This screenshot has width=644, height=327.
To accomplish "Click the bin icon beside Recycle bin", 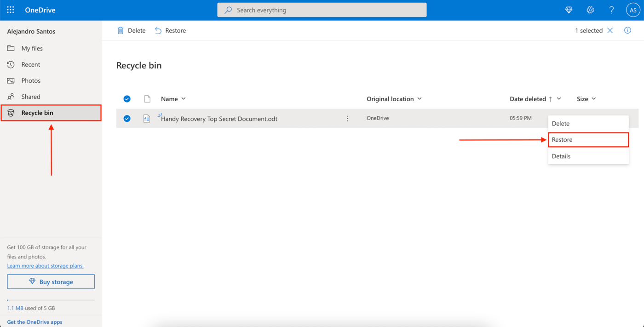I will click(11, 113).
